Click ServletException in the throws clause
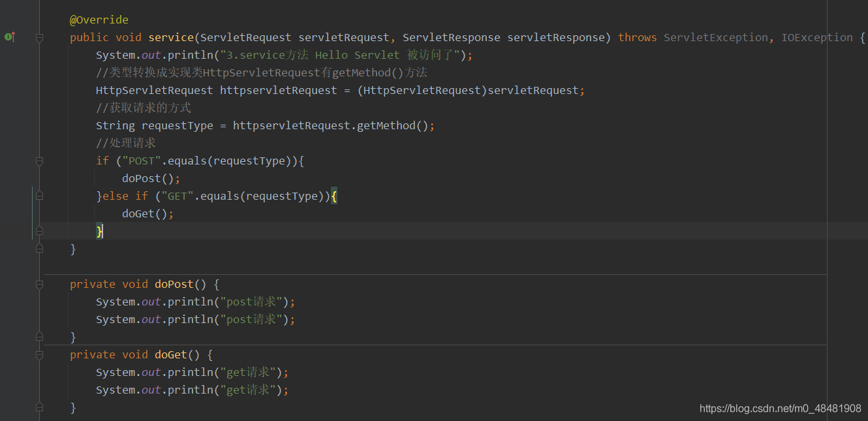Viewport: 868px width, 421px height. click(716, 37)
